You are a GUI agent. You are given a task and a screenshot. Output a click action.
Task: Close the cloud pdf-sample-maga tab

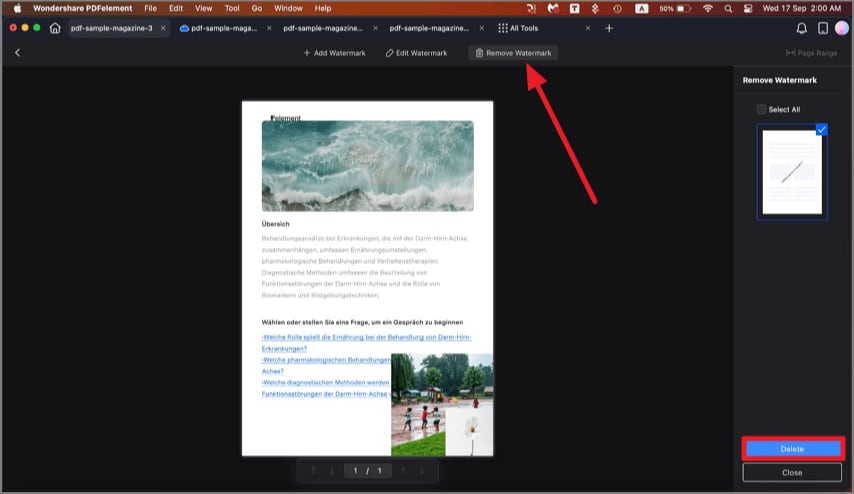(269, 28)
